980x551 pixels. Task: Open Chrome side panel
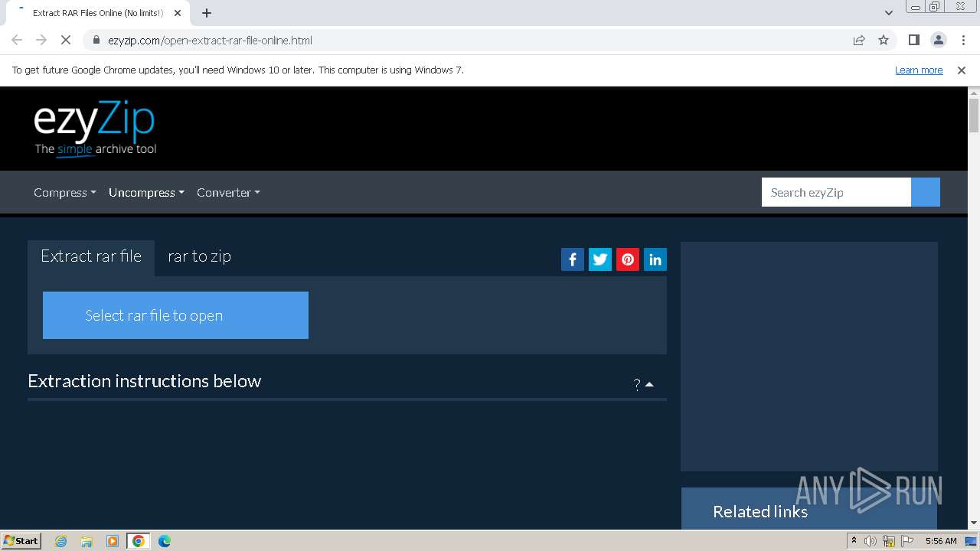click(x=913, y=40)
